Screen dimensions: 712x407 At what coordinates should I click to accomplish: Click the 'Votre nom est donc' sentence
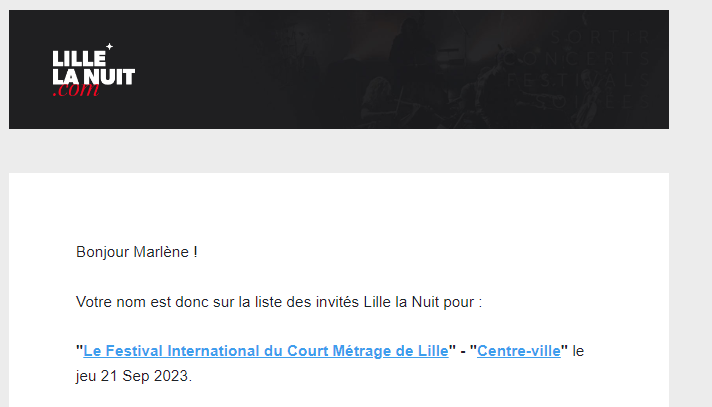tap(279, 302)
